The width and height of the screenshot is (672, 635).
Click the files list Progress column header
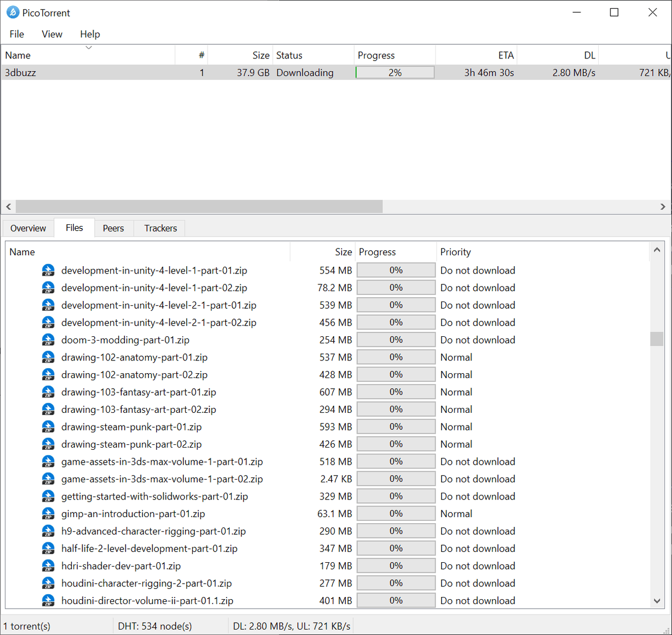(396, 252)
